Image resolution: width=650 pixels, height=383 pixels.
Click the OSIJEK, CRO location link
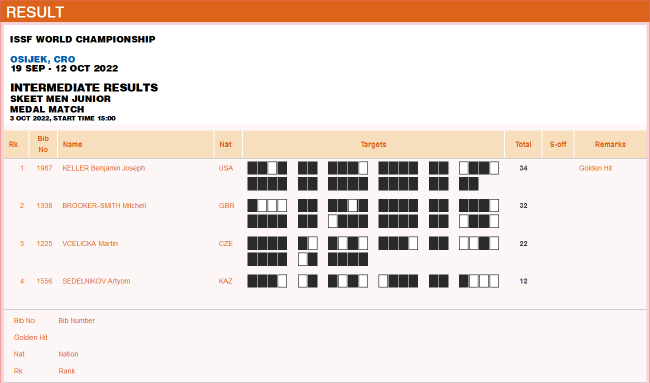[43, 59]
